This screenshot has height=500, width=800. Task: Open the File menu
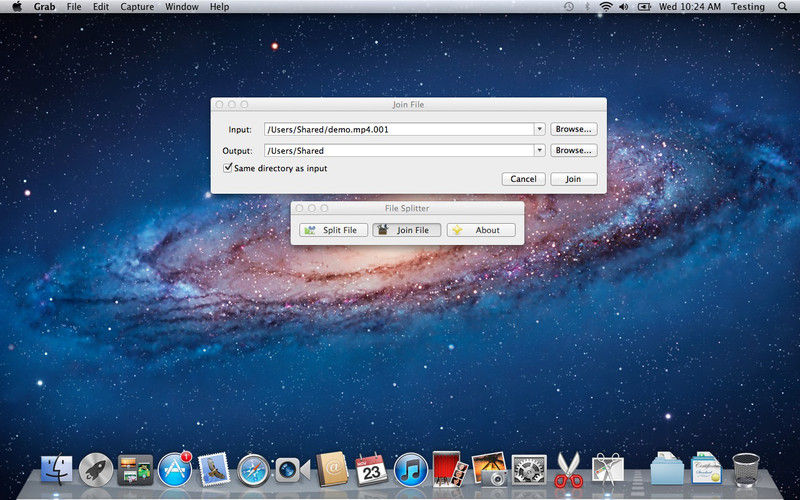[74, 7]
